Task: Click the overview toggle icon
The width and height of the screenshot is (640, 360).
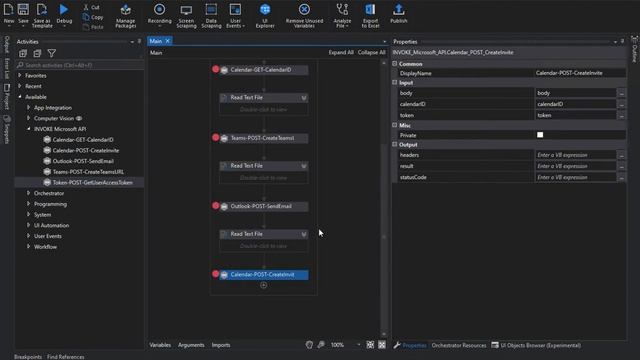Action: pos(382,345)
